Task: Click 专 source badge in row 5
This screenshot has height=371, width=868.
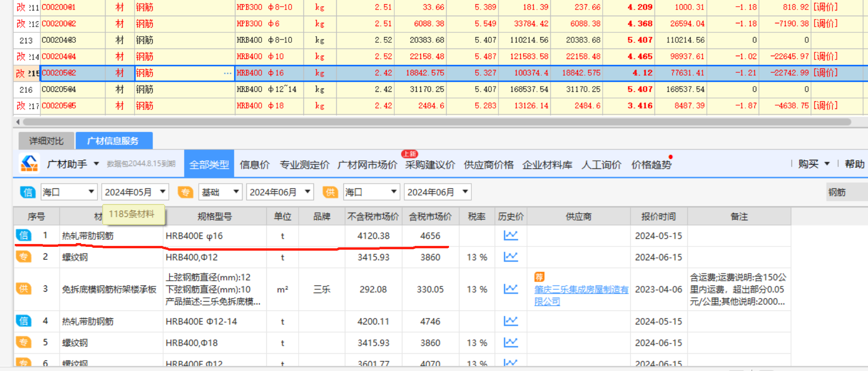Action: click(24, 342)
